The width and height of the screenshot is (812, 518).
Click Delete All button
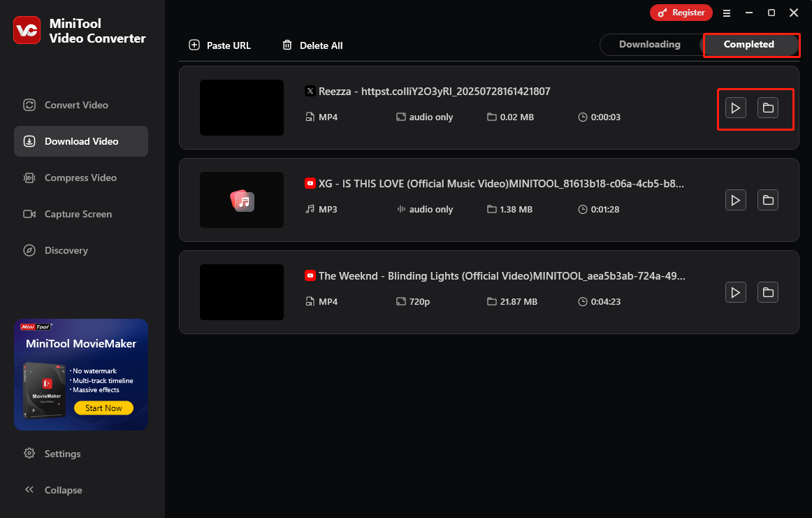(312, 45)
